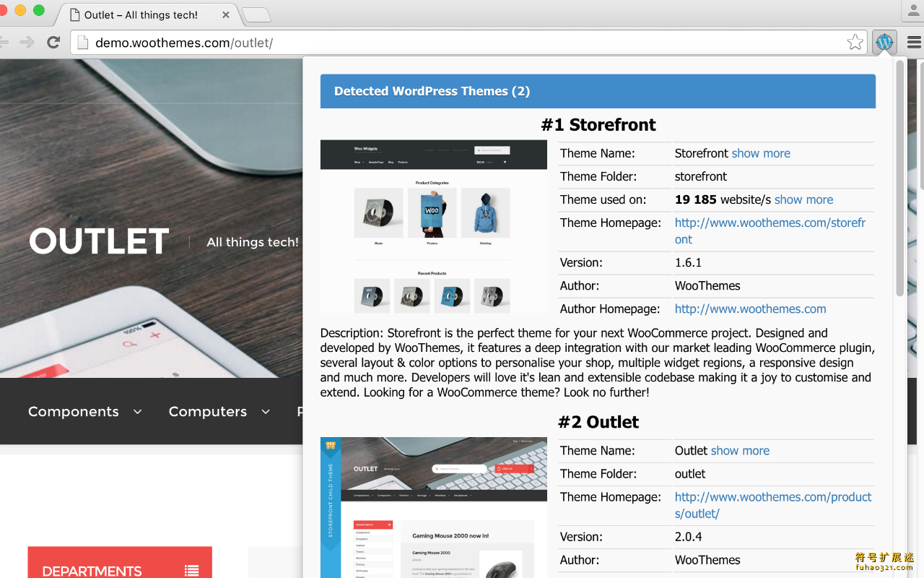924x578 pixels.
Task: Open the Computers navigation item
Action: (208, 411)
